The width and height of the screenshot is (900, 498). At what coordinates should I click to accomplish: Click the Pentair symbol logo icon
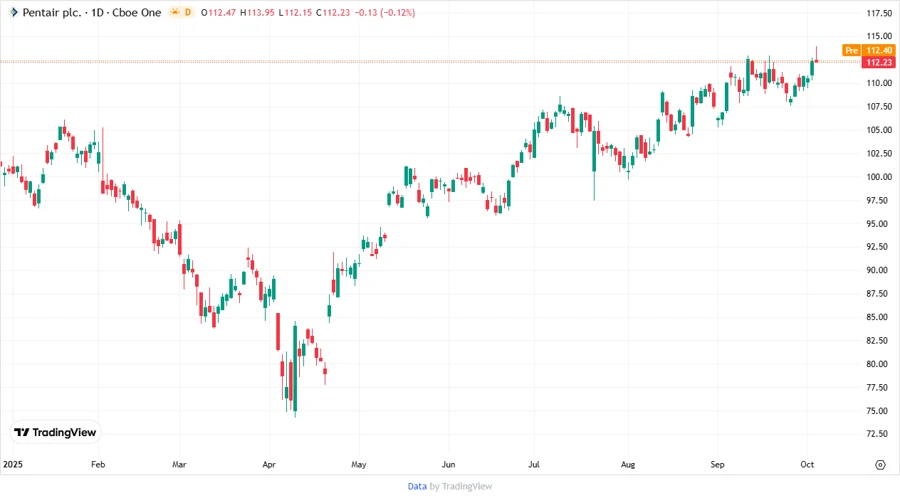click(x=13, y=12)
